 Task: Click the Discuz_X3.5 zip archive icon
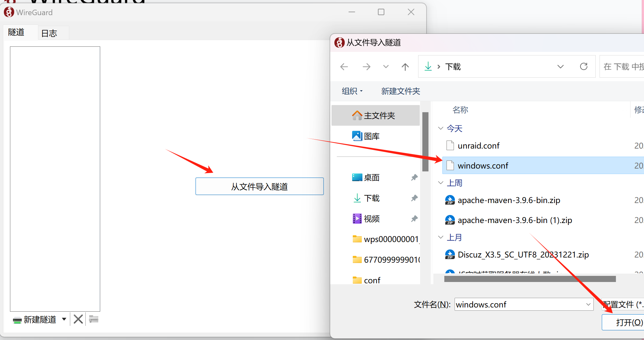tap(450, 255)
